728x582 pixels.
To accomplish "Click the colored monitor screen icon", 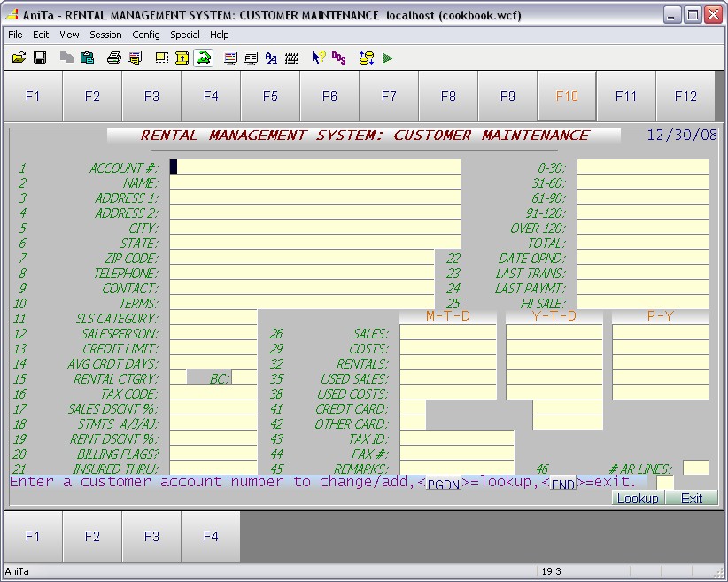I will click(x=230, y=58).
